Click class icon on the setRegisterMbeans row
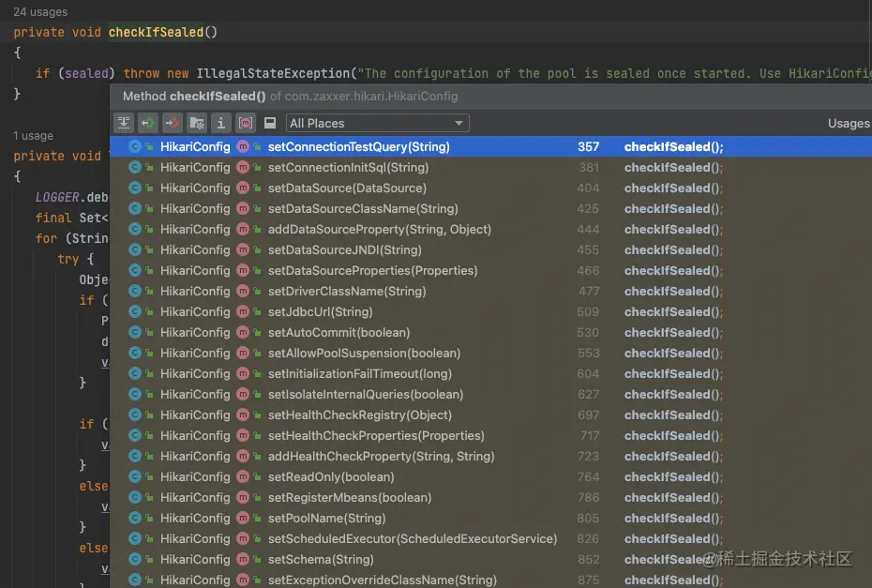Image resolution: width=872 pixels, height=588 pixels. [x=135, y=497]
